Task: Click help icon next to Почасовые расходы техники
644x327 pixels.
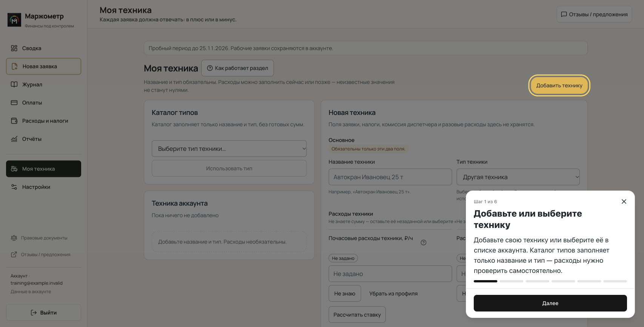Action: [x=424, y=243]
